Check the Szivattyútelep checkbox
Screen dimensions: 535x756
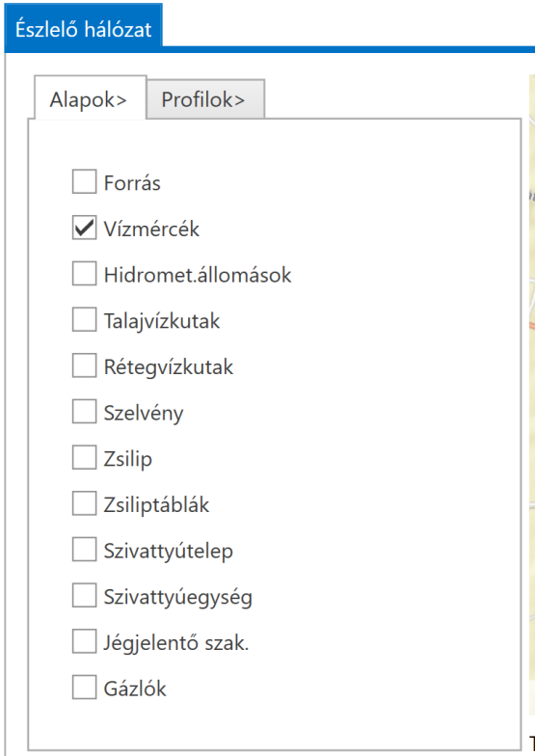point(85,550)
